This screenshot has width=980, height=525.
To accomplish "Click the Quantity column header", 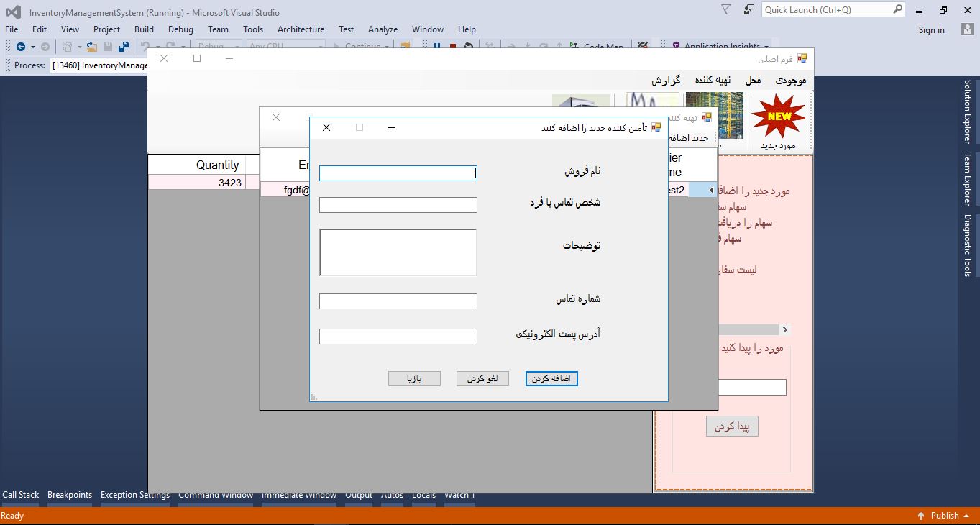I will click(x=197, y=165).
